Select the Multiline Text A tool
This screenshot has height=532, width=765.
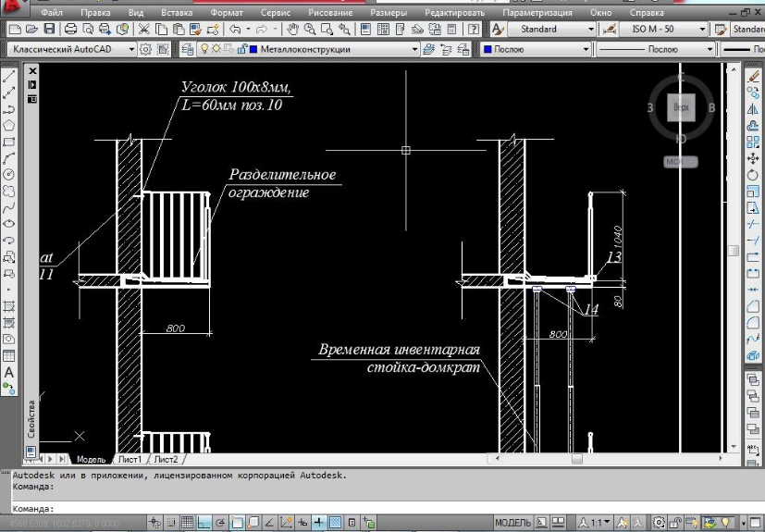[x=8, y=372]
